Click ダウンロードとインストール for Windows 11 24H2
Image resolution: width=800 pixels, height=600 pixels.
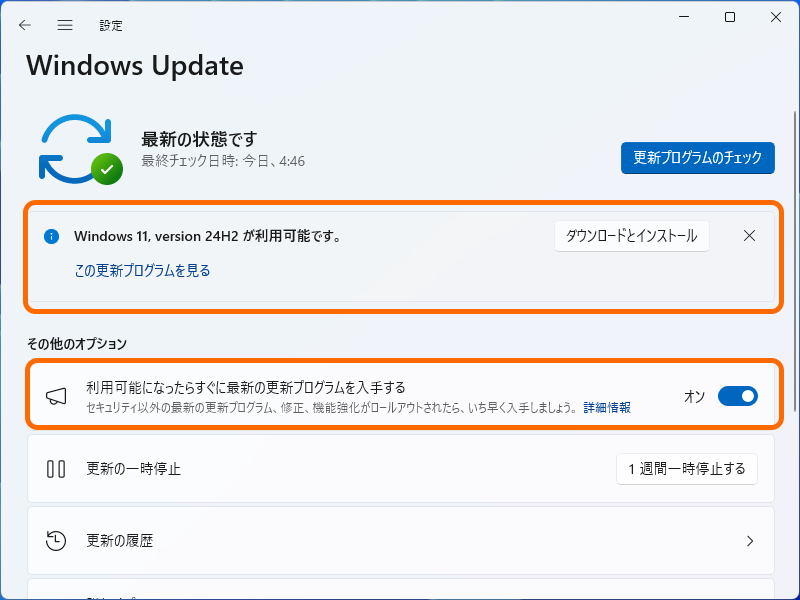pyautogui.click(x=631, y=236)
